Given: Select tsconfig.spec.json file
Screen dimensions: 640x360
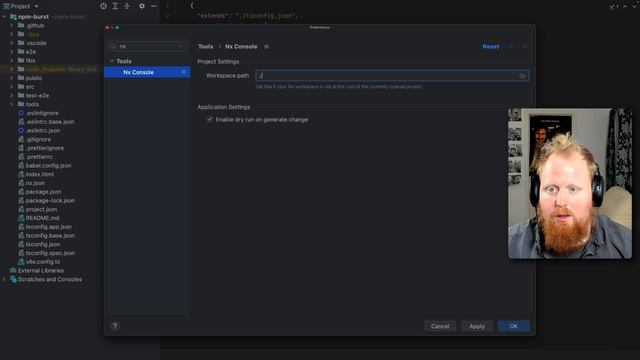Looking at the screenshot, I should point(50,253).
